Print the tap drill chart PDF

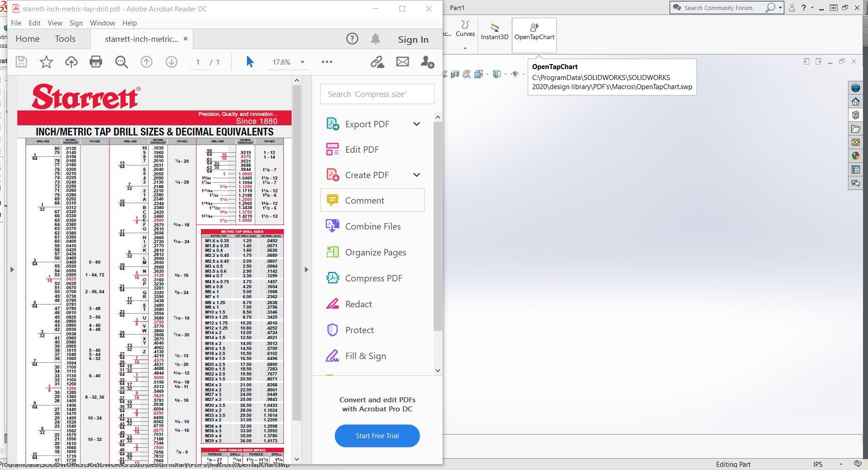[x=96, y=62]
